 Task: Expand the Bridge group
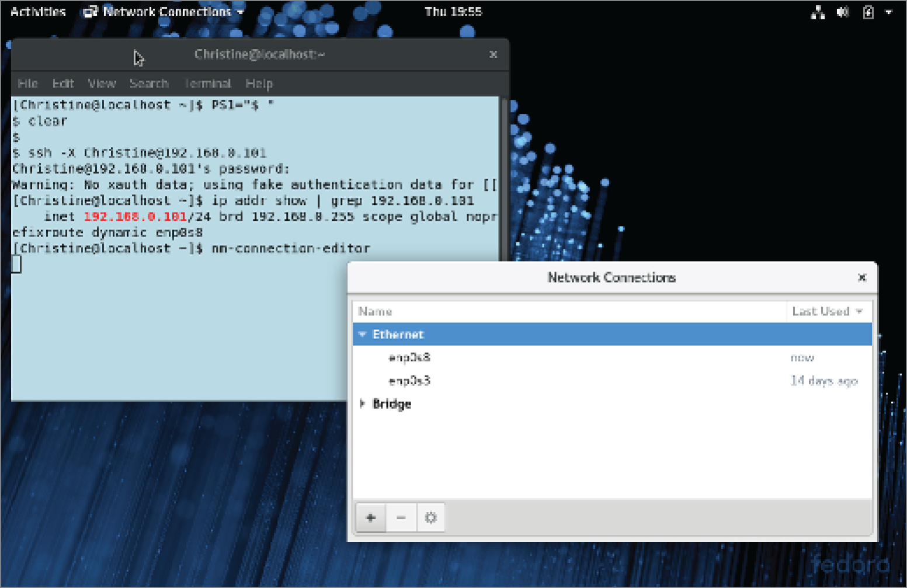point(362,403)
